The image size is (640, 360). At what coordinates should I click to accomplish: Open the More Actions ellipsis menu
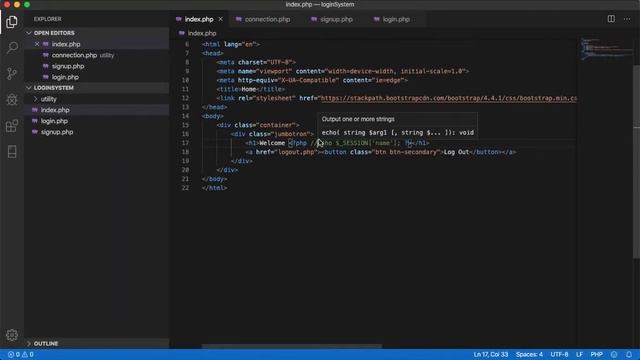point(627,19)
